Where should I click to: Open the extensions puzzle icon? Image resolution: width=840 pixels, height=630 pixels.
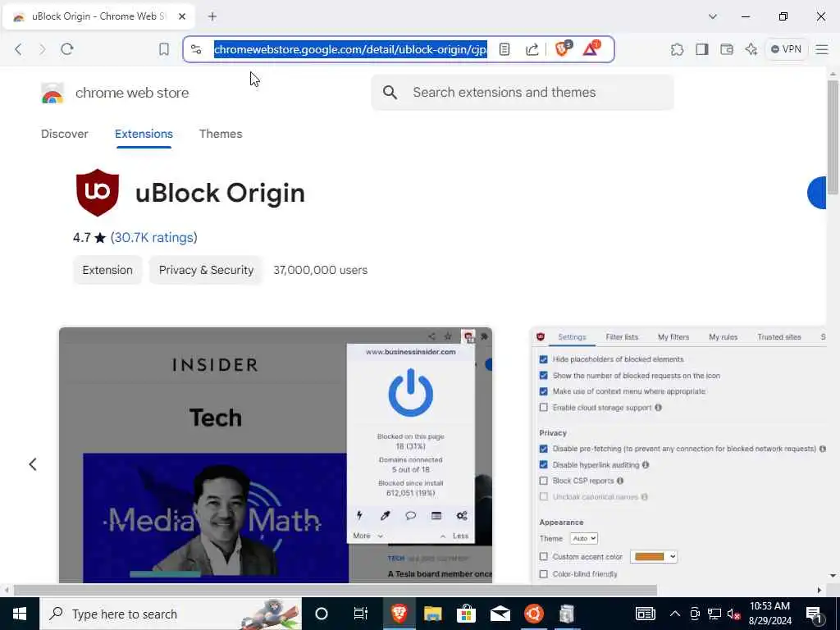(677, 49)
